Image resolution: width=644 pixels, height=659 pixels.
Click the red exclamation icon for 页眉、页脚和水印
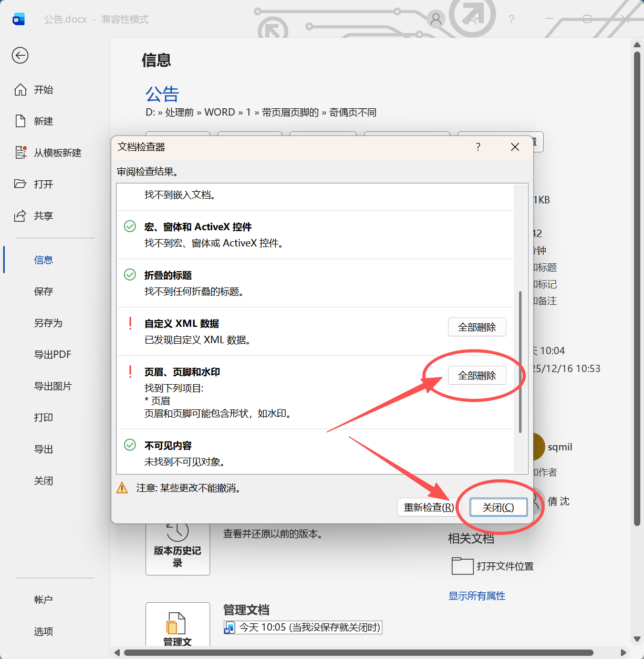point(130,372)
